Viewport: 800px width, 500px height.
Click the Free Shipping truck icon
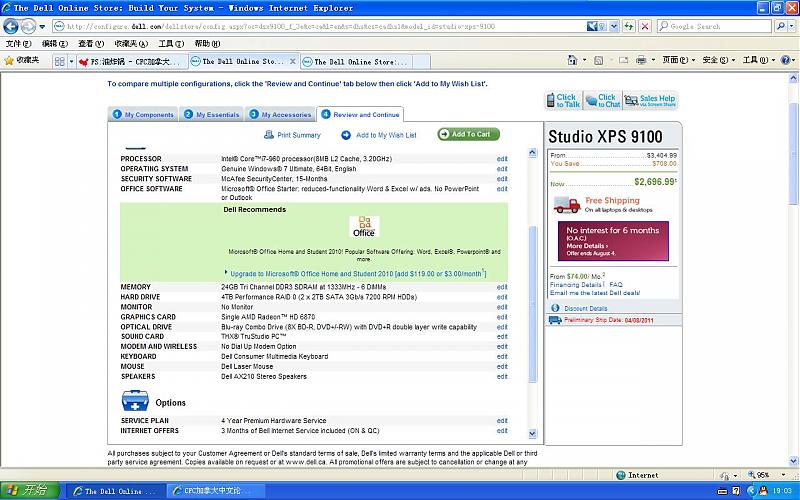(567, 205)
